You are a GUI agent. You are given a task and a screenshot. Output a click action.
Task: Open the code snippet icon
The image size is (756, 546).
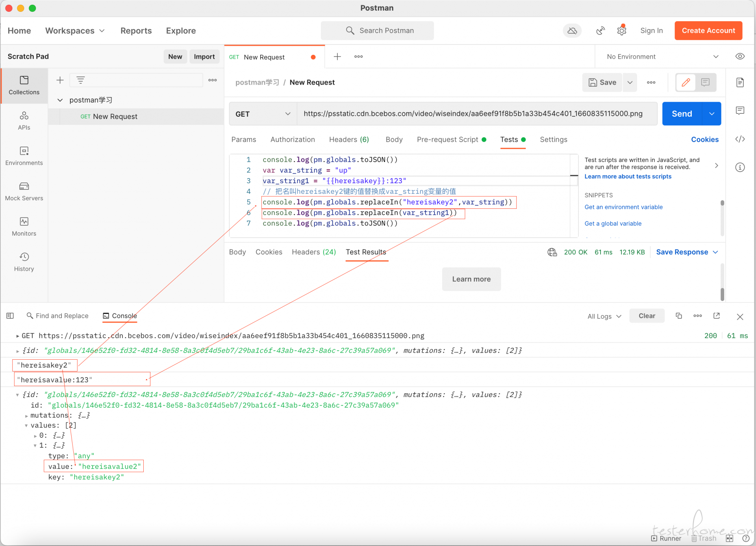click(740, 139)
